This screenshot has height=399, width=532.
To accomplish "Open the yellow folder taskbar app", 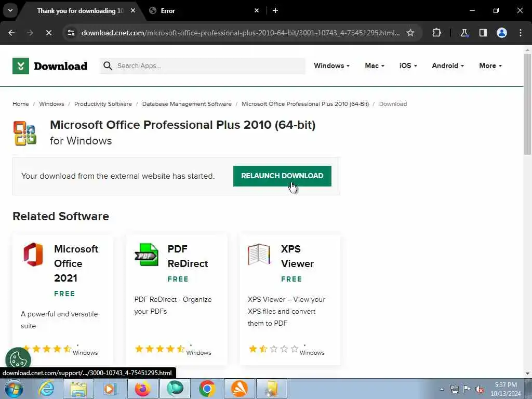I will pos(271,389).
